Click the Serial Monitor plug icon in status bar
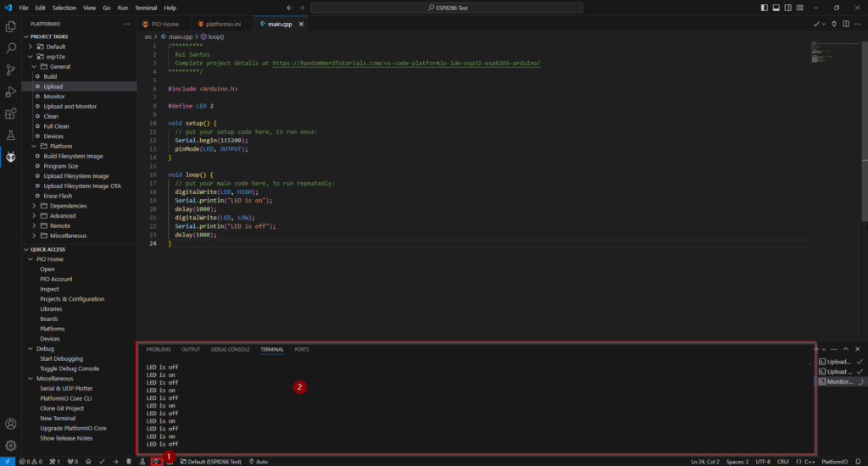Viewport: 868px width, 466px height. (x=156, y=462)
